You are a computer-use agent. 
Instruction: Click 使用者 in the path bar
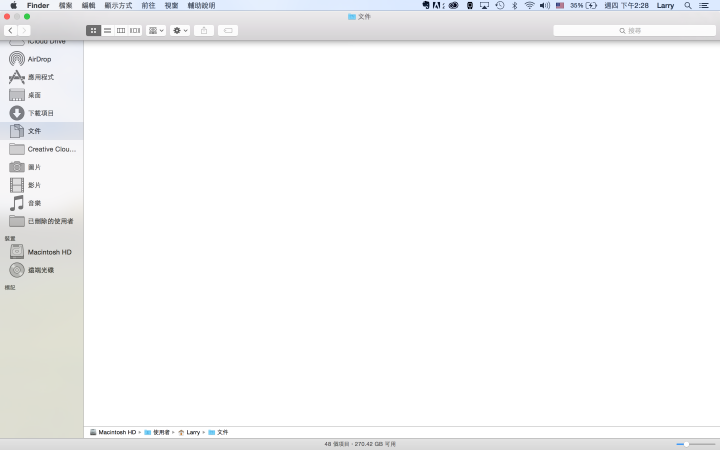click(157, 432)
